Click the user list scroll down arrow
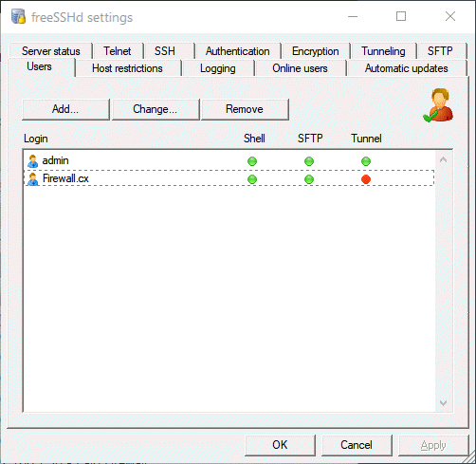Viewport: 476px width, 464px height. click(443, 403)
